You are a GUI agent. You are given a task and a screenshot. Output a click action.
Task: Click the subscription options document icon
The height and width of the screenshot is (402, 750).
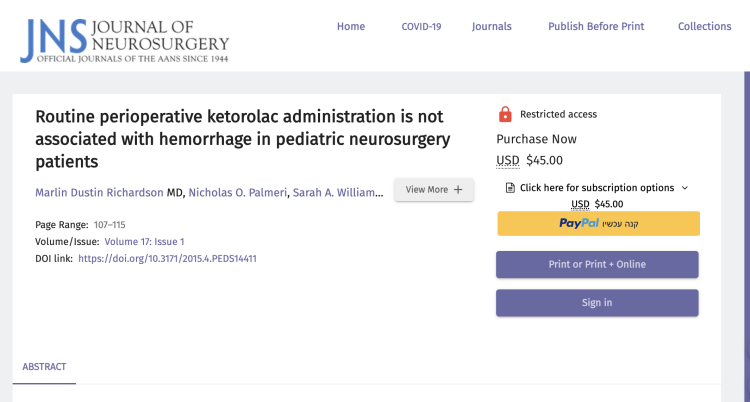coord(510,188)
